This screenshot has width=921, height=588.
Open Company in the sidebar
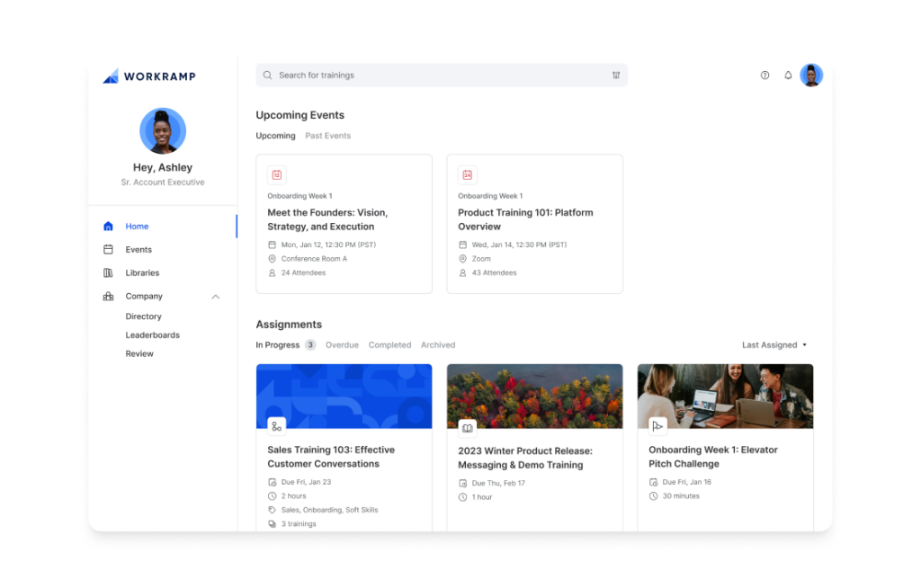click(144, 296)
